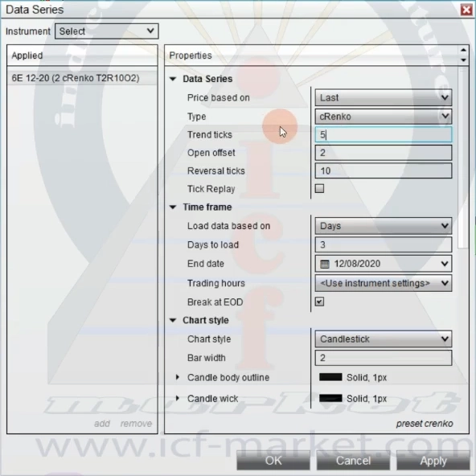Collapse the Time frame section
This screenshot has height=476, width=476.
173,207
